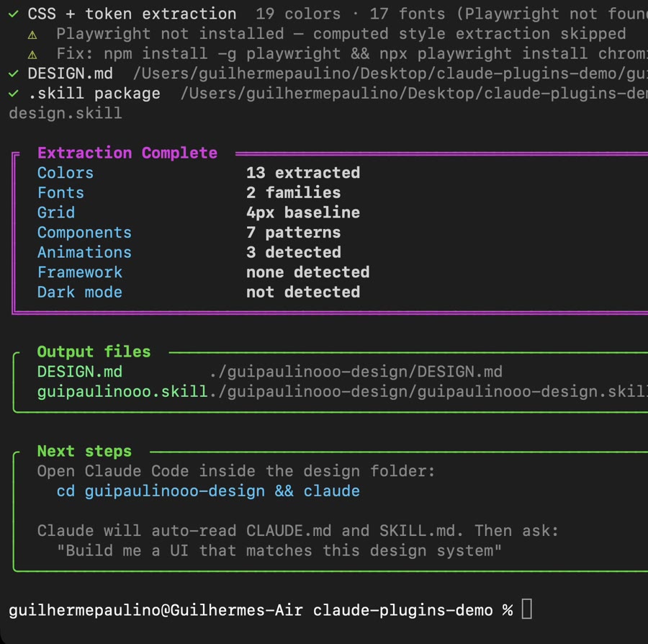The image size is (648, 644).
Task: Click the 'guilhermepaulino@Guilhermes-Air' shell prompt text
Action: 156,610
